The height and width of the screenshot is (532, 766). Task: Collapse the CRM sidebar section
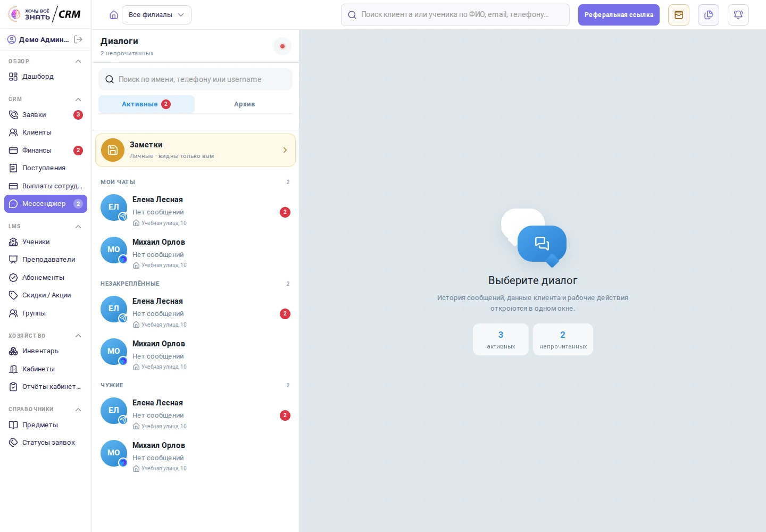point(78,99)
